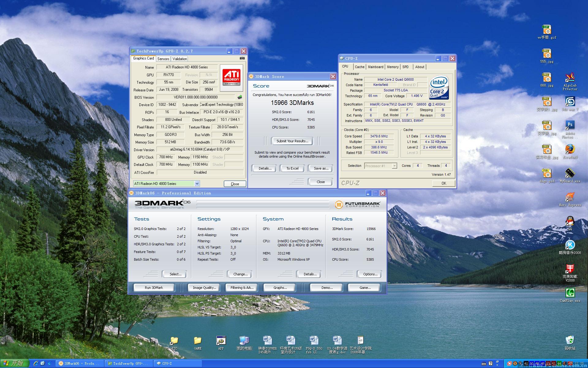The width and height of the screenshot is (588, 368).
Task: Select the CamPlay.exe desktop icon
Action: pos(570,295)
